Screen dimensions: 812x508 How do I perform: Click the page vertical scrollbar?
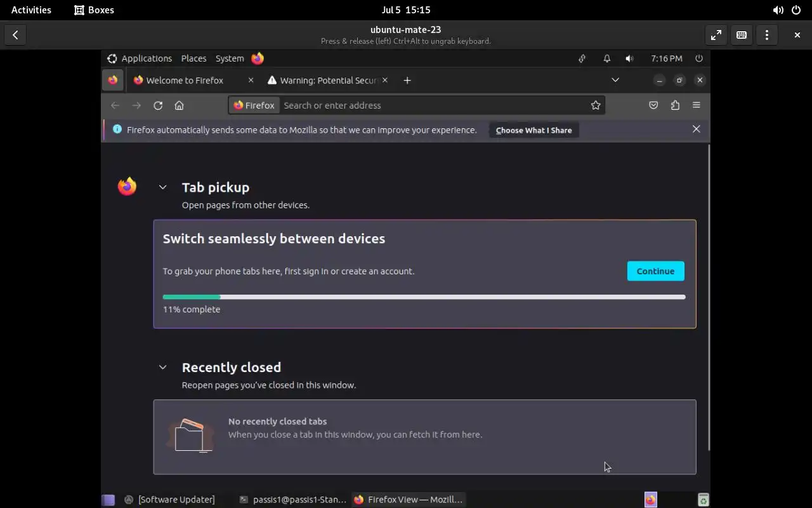[x=708, y=297]
